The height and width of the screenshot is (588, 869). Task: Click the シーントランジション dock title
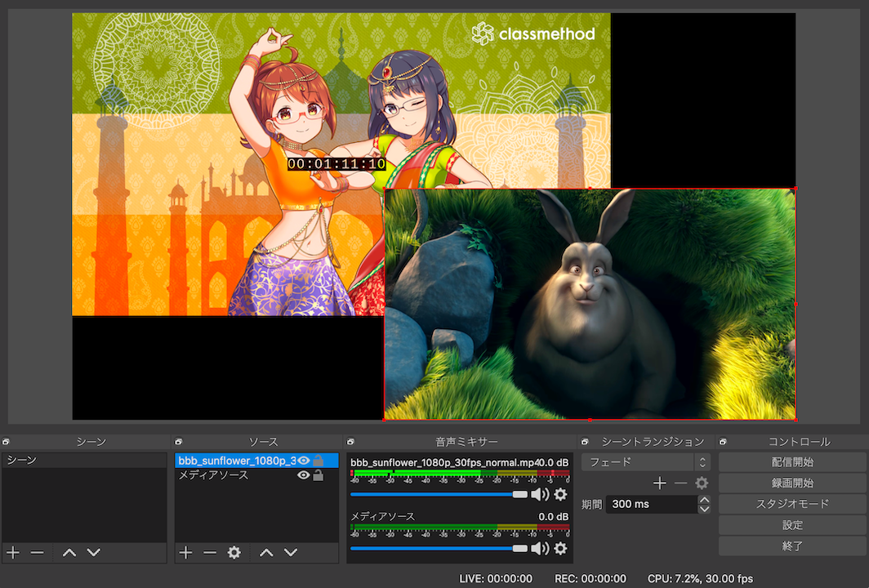(653, 442)
